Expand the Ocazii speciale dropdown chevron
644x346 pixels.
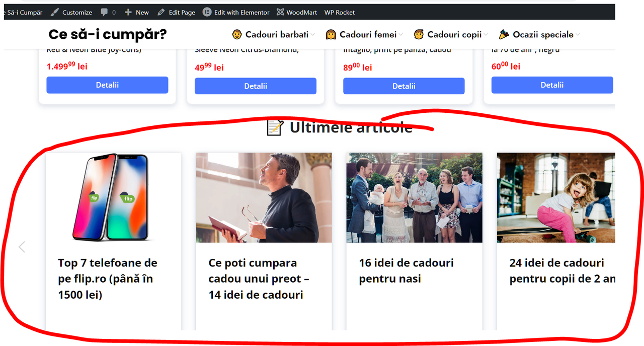click(578, 35)
